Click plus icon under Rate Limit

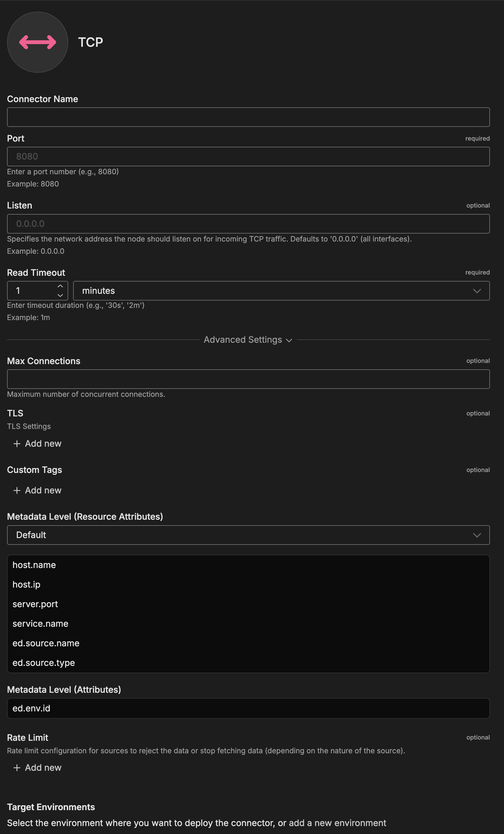coord(17,768)
